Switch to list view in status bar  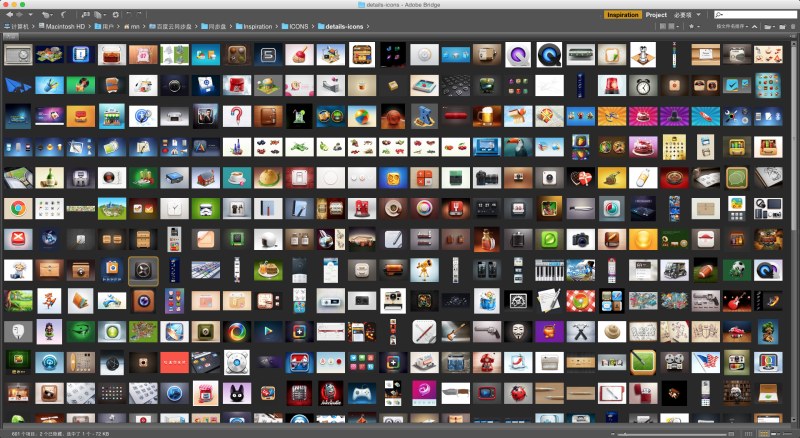click(788, 434)
